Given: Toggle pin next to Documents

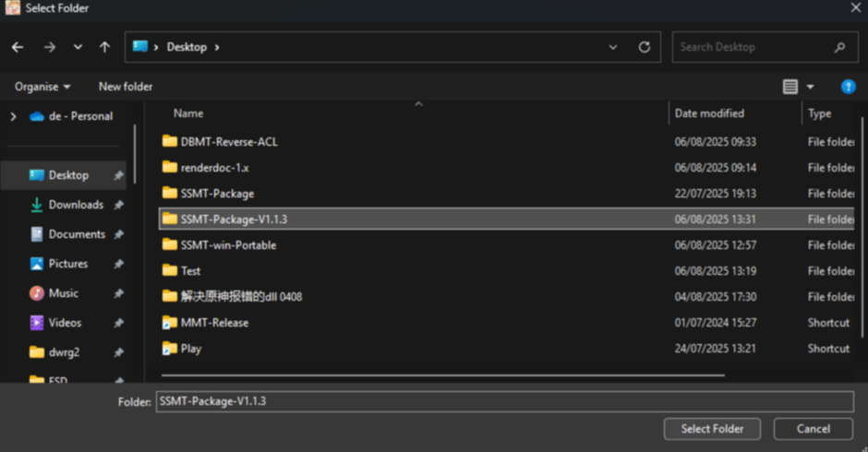Looking at the screenshot, I should [x=118, y=234].
